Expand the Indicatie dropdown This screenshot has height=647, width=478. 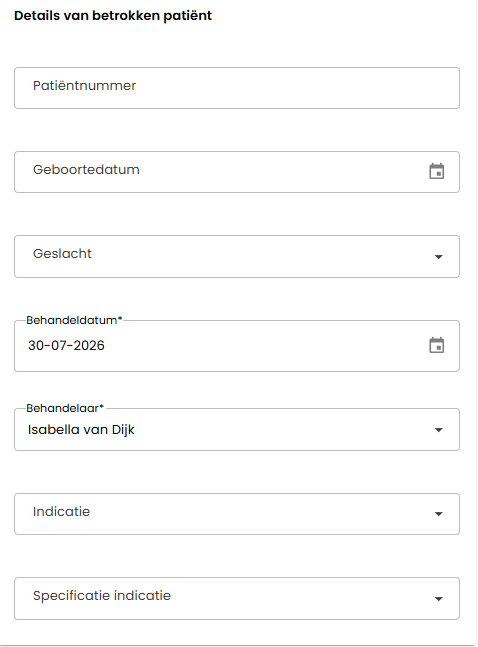pos(237,514)
